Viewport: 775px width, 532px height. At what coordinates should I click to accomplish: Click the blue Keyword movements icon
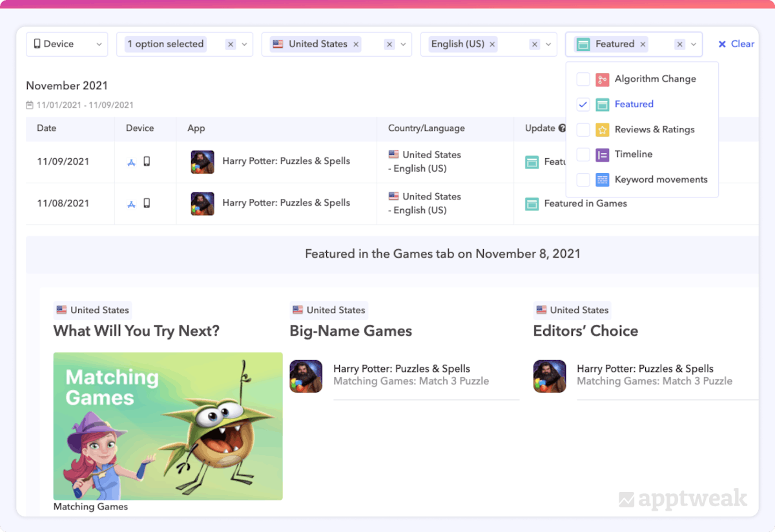click(602, 180)
